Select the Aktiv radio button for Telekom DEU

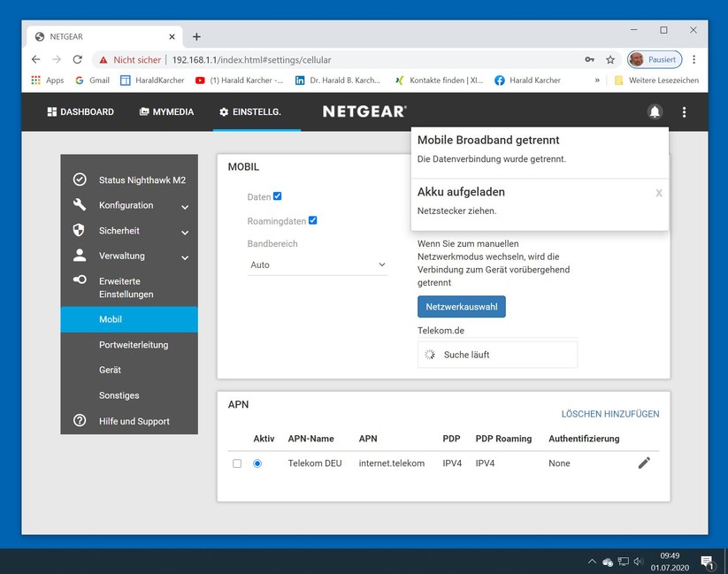[x=257, y=463]
